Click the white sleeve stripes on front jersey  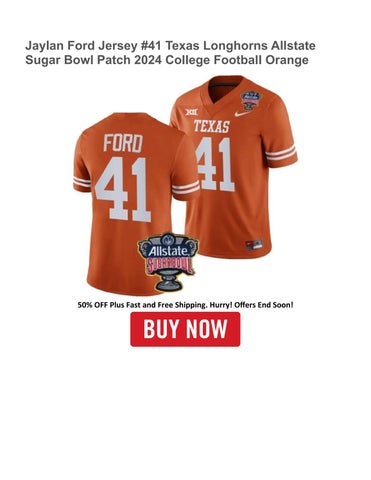(281, 152)
